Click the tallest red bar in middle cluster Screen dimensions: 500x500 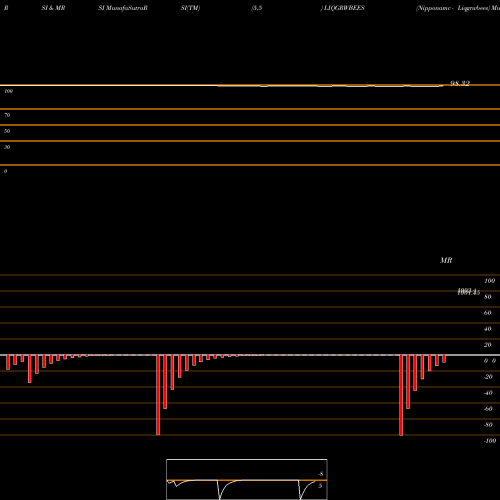(158, 395)
